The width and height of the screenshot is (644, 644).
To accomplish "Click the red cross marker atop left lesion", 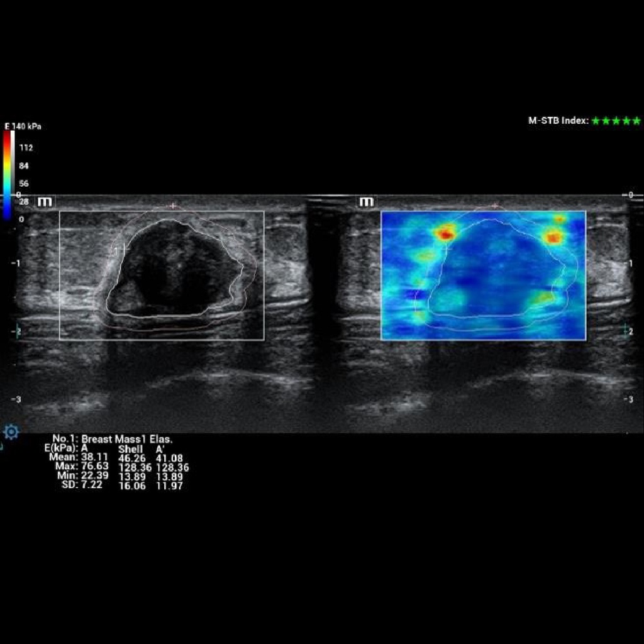I will point(173,206).
